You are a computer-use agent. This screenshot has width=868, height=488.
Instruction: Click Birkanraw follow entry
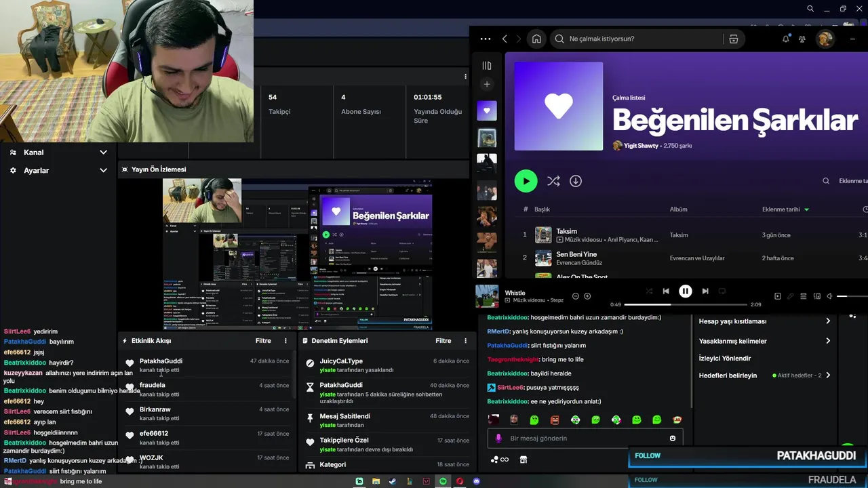pyautogui.click(x=207, y=413)
